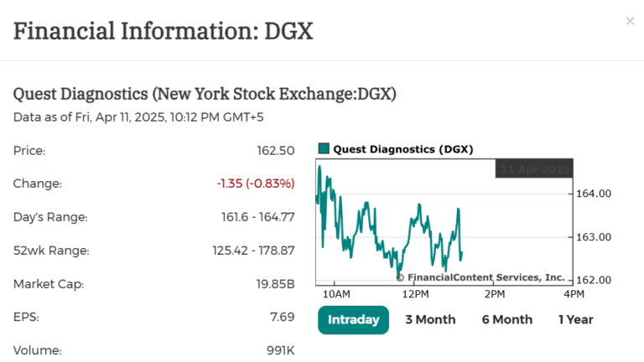Screen dimensions: 644x362
Task: Select the Intraday chart tab
Action: [x=353, y=319]
